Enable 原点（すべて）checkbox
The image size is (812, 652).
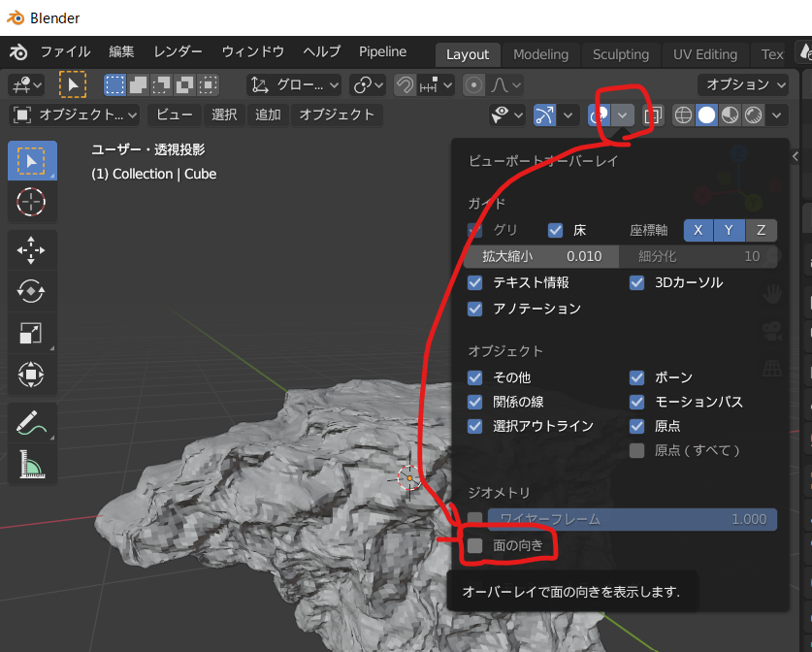[637, 450]
